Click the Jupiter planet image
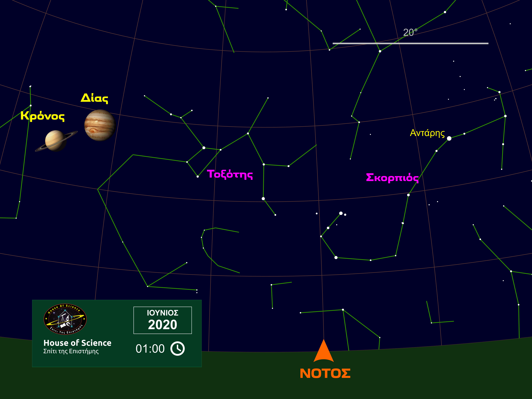 (100, 125)
